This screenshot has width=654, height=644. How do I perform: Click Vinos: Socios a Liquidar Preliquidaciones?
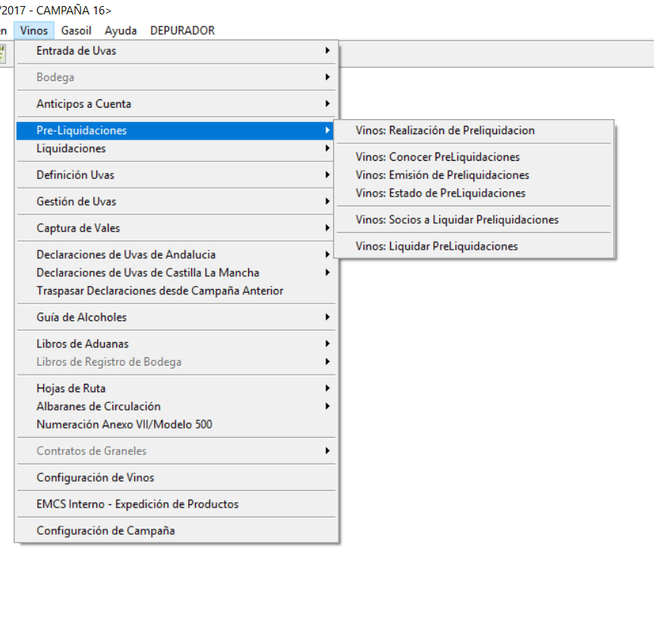click(x=457, y=220)
